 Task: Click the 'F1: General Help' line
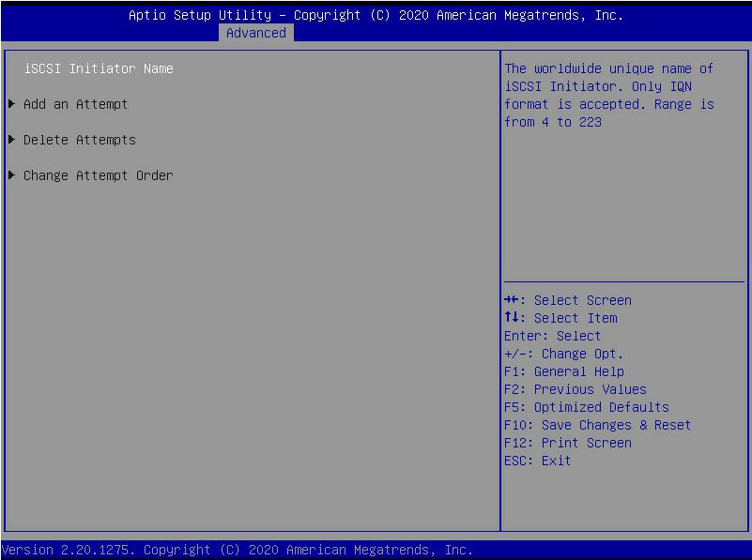[x=564, y=371]
